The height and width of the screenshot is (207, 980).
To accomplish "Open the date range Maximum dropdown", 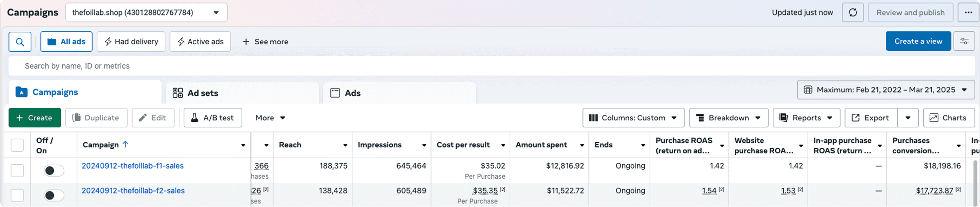I will coord(886,90).
